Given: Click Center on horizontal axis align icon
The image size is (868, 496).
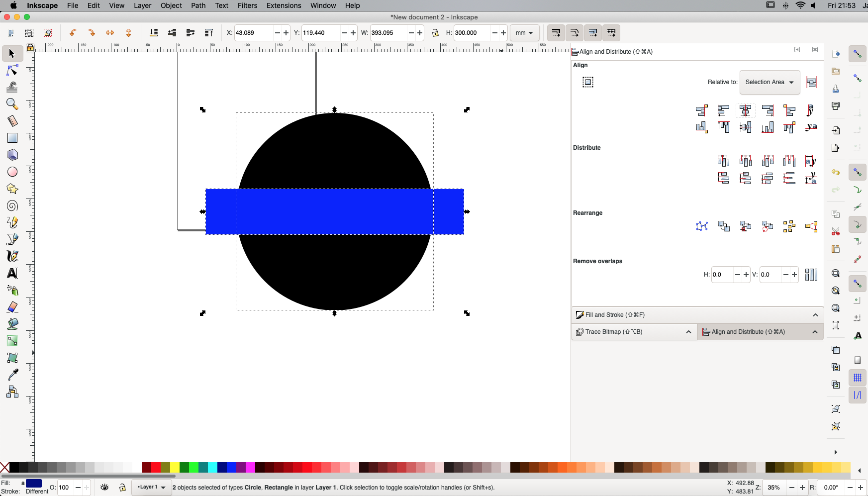Looking at the screenshot, I should tap(745, 127).
